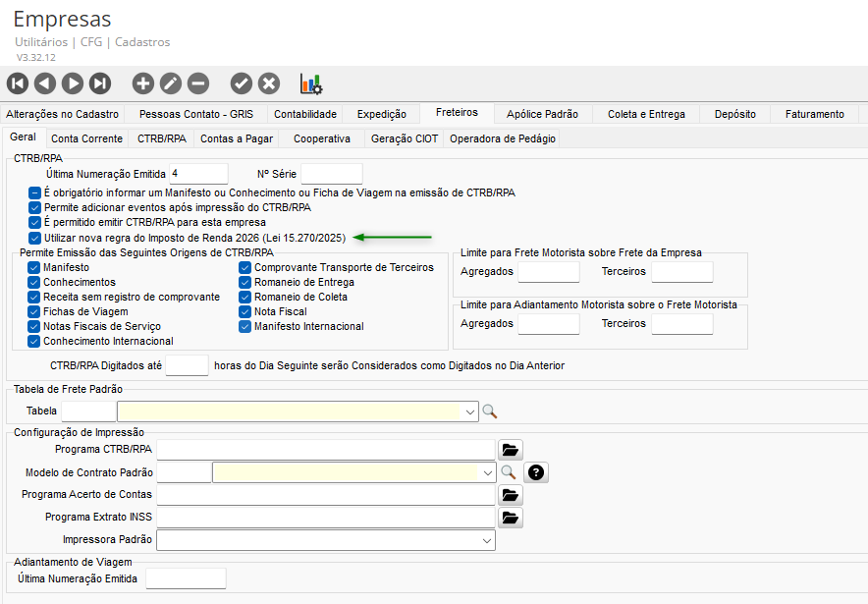The height and width of the screenshot is (604, 868).
Task: Delete record with the minus icon
Action: (198, 83)
